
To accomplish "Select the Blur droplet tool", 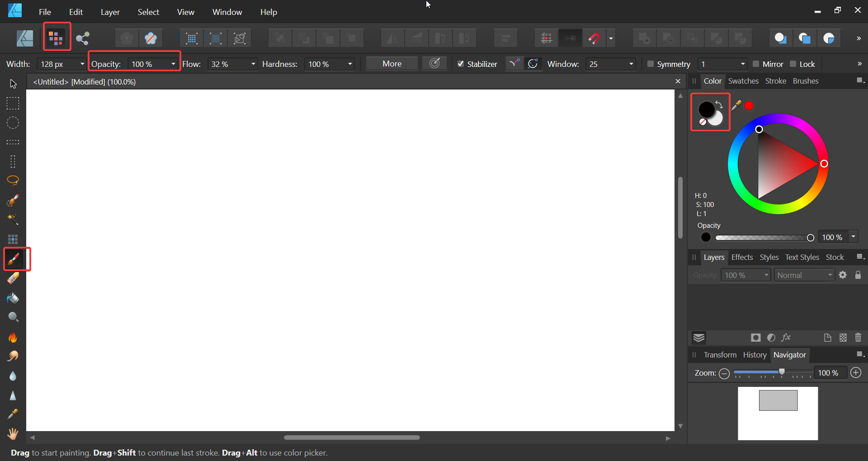I will 13,376.
